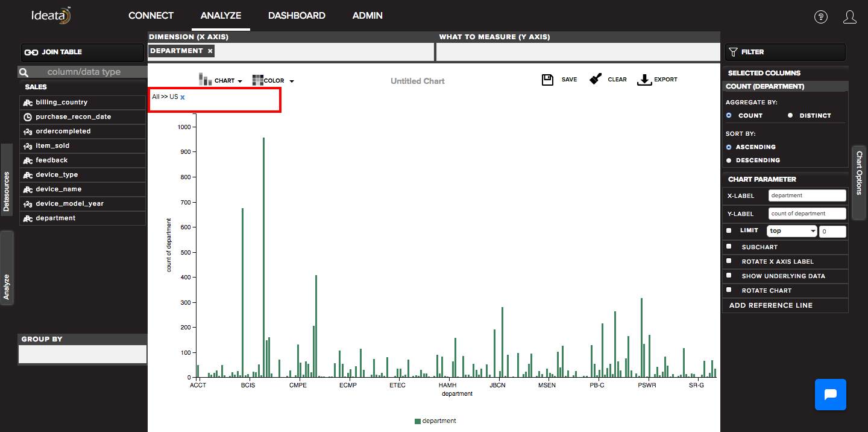Open the help question mark icon
868x432 pixels.
pos(821,17)
